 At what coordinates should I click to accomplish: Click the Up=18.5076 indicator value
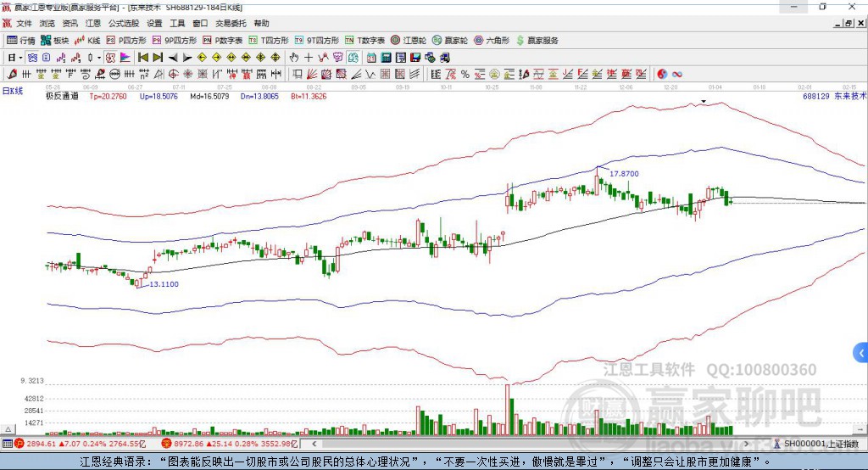tap(159, 96)
